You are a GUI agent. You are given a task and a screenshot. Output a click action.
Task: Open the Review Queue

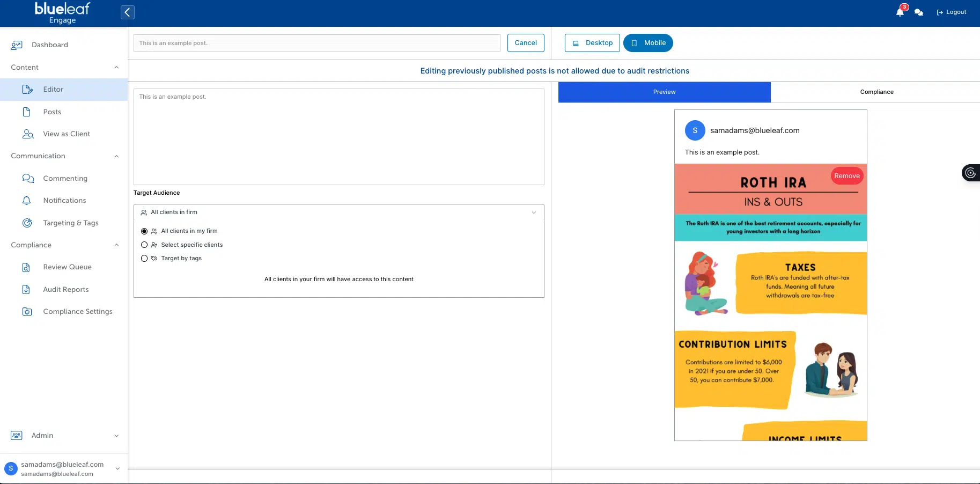click(x=67, y=267)
